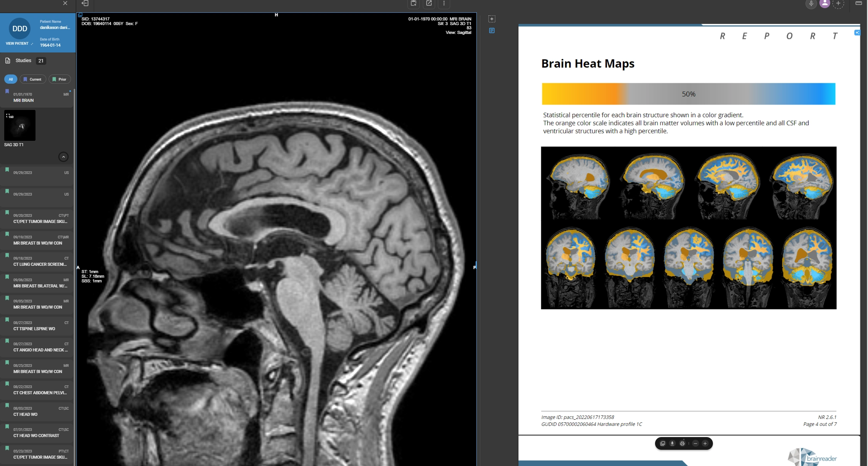Open the three-dot more options menu
Screen dimensions: 868x466
(444, 3)
